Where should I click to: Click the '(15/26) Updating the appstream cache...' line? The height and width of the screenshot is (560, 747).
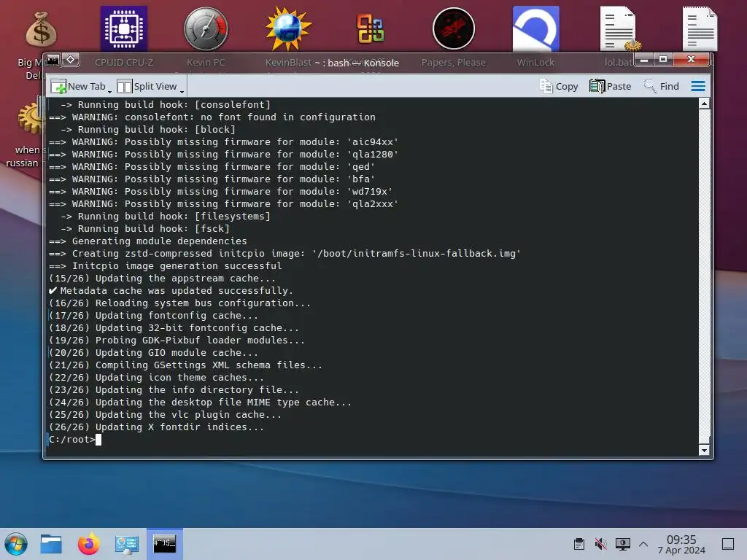pos(162,278)
